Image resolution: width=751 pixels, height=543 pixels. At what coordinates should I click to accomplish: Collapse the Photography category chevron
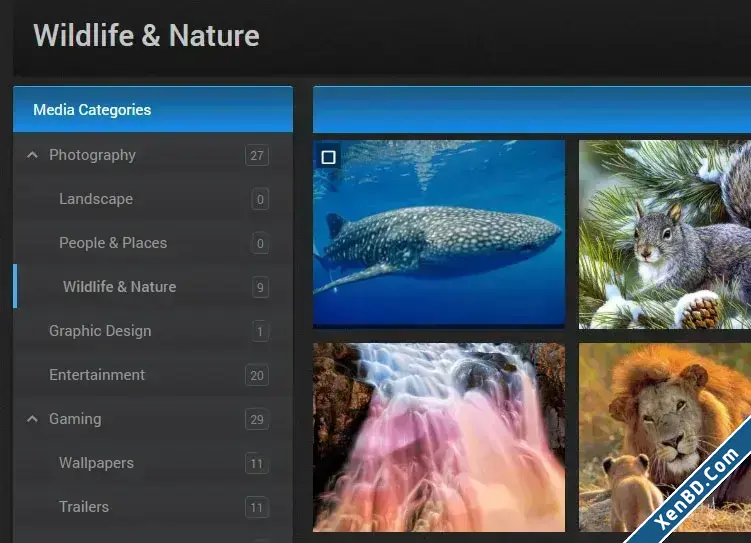(32, 155)
